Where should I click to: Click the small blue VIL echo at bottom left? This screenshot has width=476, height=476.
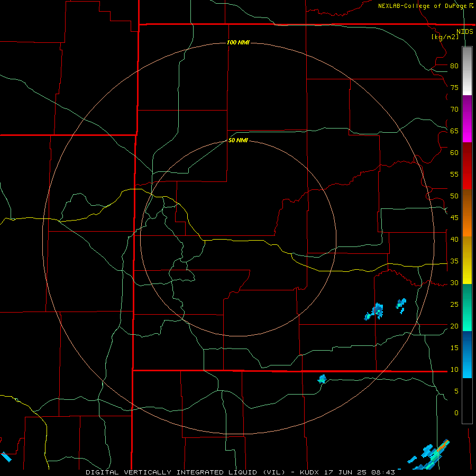(x=6, y=457)
